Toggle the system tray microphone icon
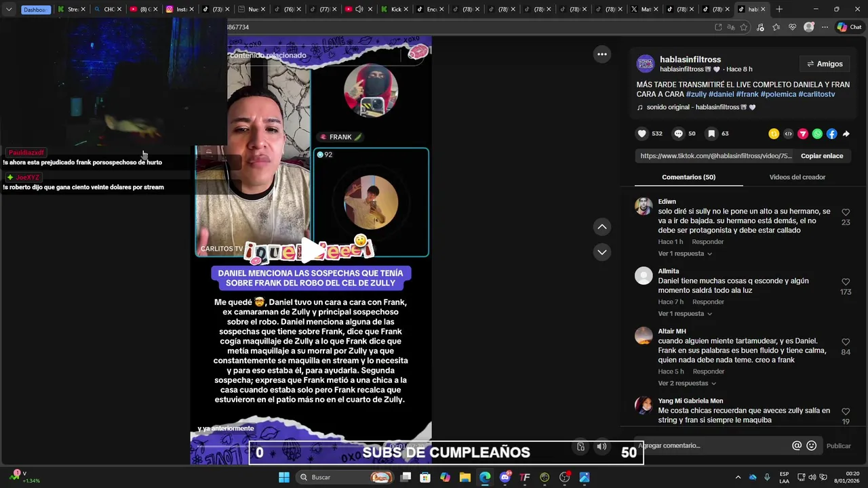Image resolution: width=868 pixels, height=488 pixels. click(x=767, y=477)
